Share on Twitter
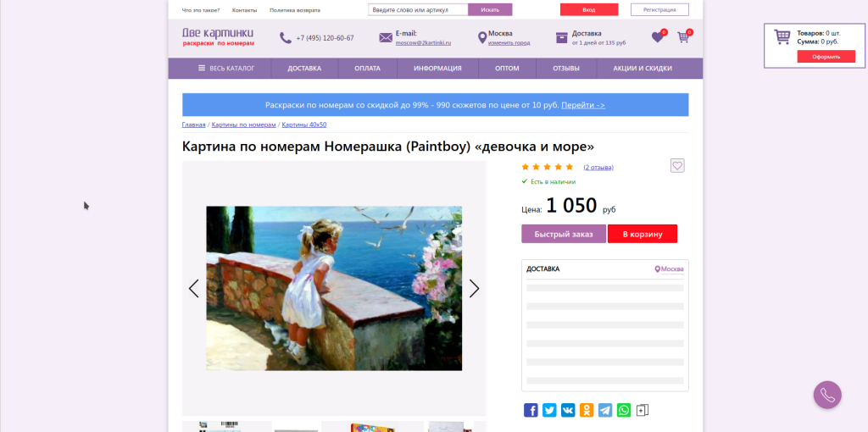 (549, 410)
